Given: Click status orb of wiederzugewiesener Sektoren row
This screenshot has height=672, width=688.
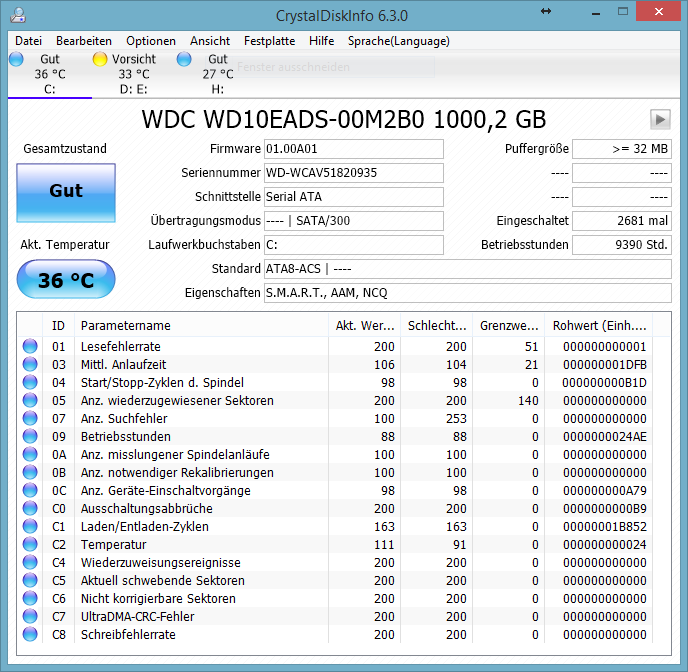Looking at the screenshot, I should click(30, 400).
